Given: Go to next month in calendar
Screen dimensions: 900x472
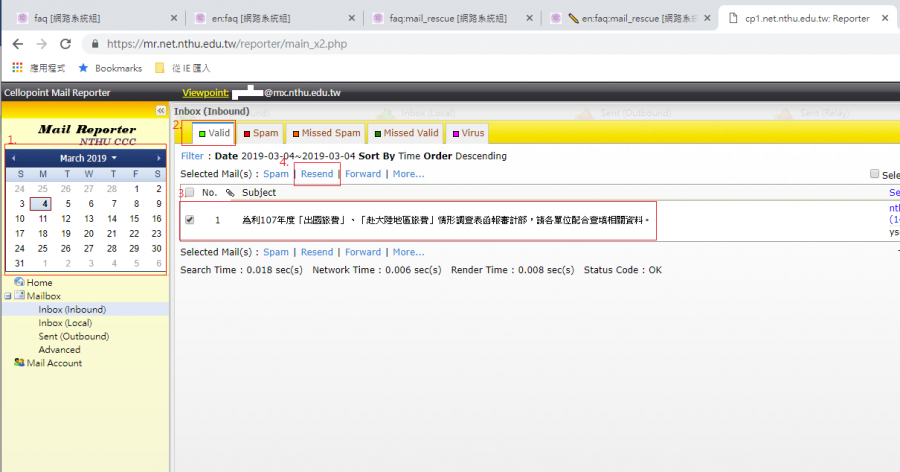Looking at the screenshot, I should coord(158,158).
